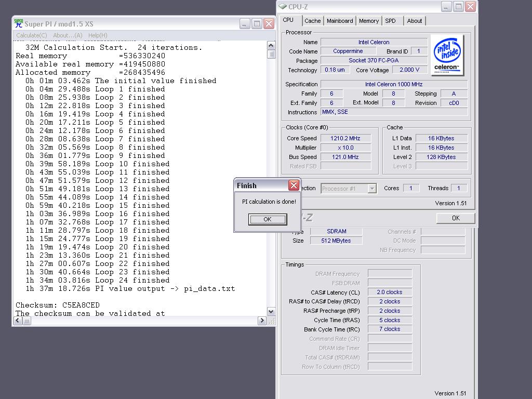Click the Super PI application icon in title bar

click(18, 23)
